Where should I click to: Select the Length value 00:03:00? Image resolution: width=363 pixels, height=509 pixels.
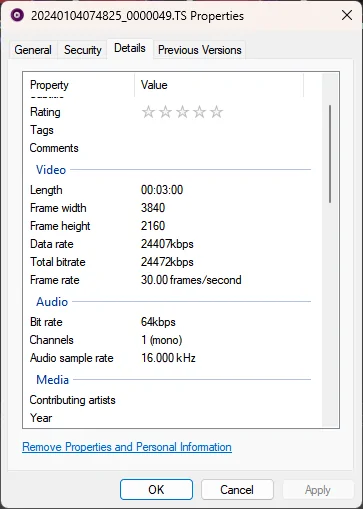click(162, 190)
